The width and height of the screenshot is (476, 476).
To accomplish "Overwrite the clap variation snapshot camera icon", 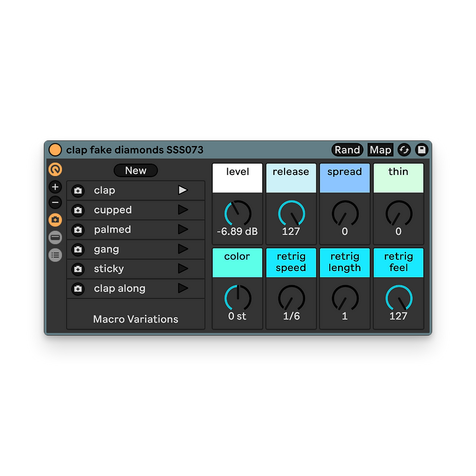I will pos(78,190).
